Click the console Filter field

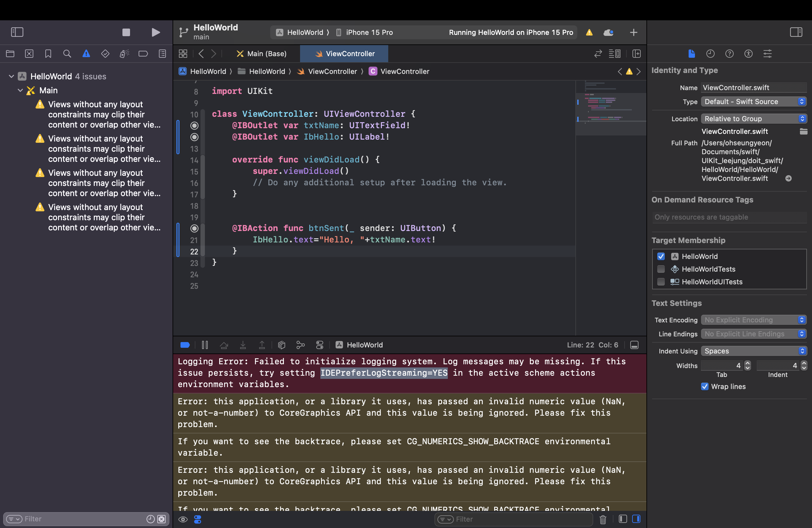pyautogui.click(x=514, y=519)
